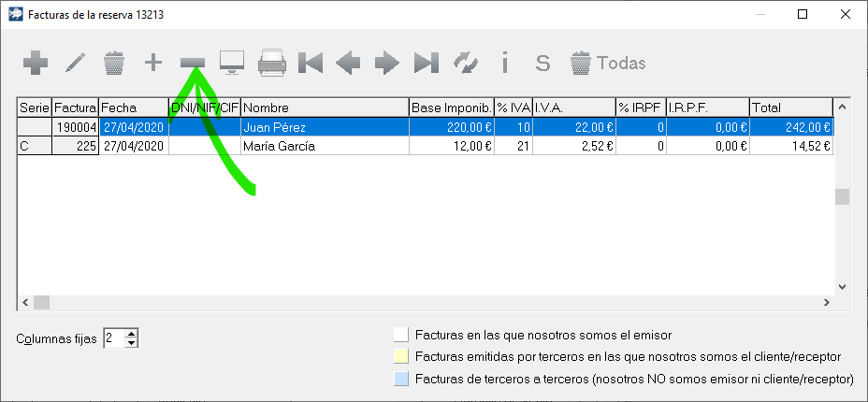Screen dimensions: 868x402
Task: Click date cell in María García row
Action: point(134,147)
